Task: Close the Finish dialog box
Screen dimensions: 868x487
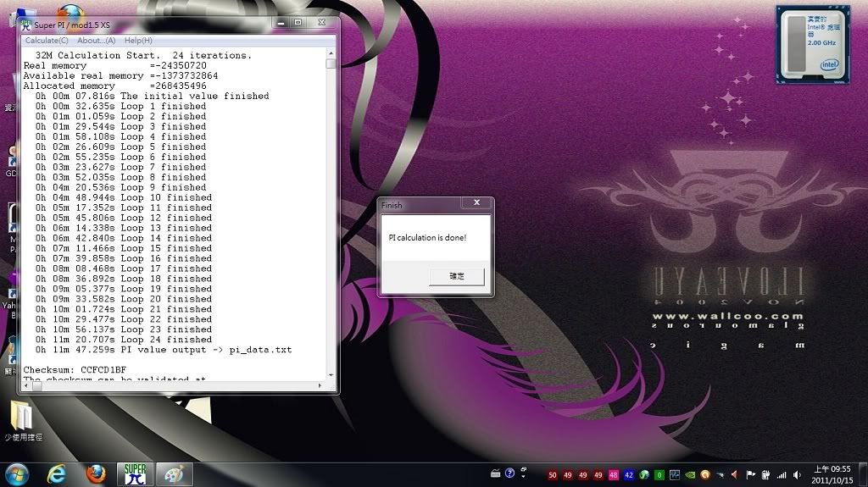Action: click(x=476, y=204)
